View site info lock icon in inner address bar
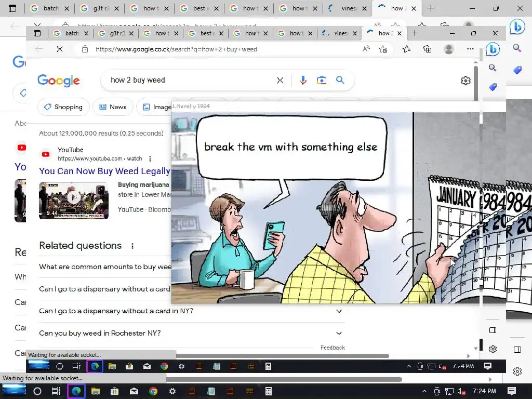 pyautogui.click(x=85, y=49)
